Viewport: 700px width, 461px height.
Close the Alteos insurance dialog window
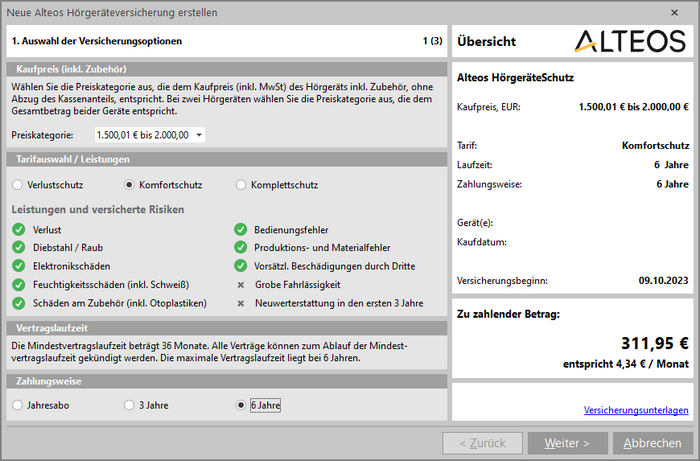672,13
